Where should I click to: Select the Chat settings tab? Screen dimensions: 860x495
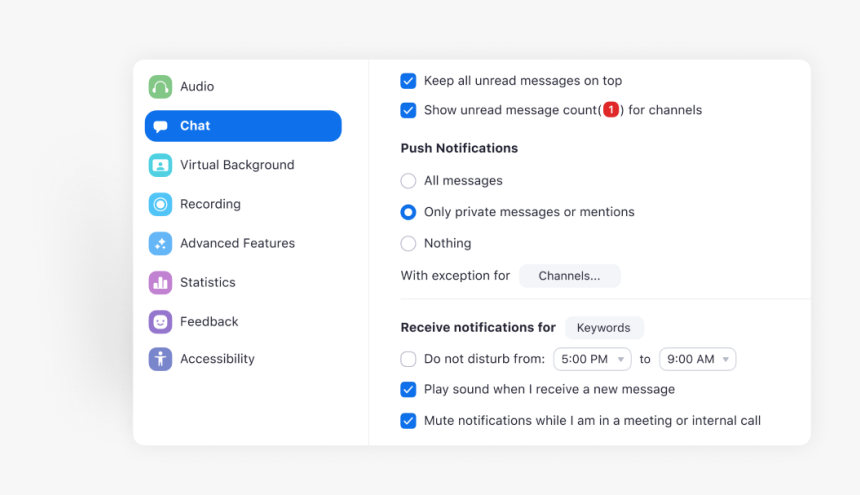pyautogui.click(x=243, y=126)
